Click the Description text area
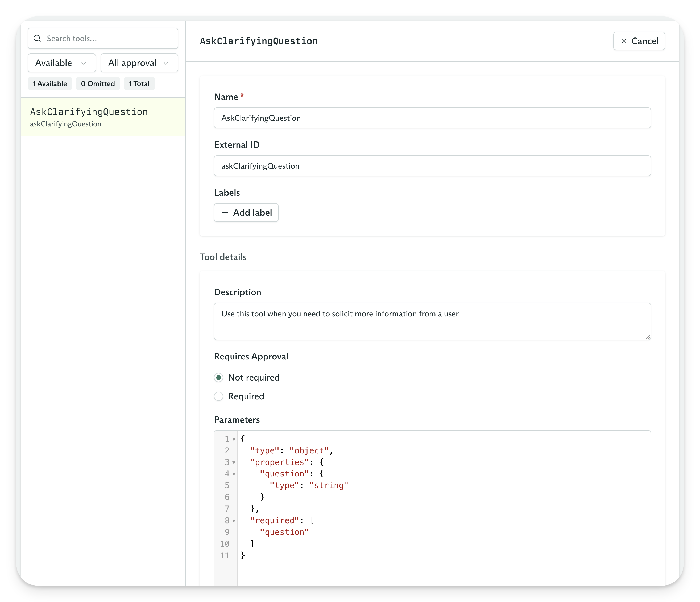Screen dimensions: 700x602 [432, 321]
